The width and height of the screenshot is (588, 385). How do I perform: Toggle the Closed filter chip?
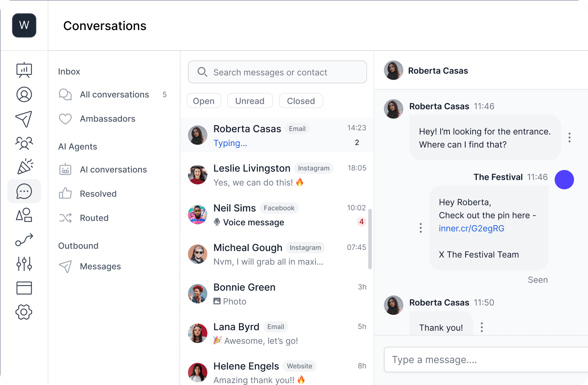(x=301, y=101)
